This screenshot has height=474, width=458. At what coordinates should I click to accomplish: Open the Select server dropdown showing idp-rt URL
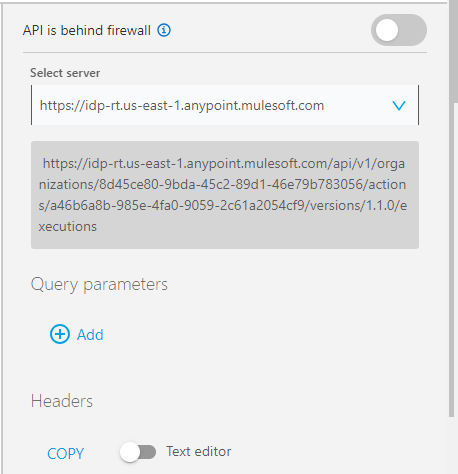click(225, 105)
